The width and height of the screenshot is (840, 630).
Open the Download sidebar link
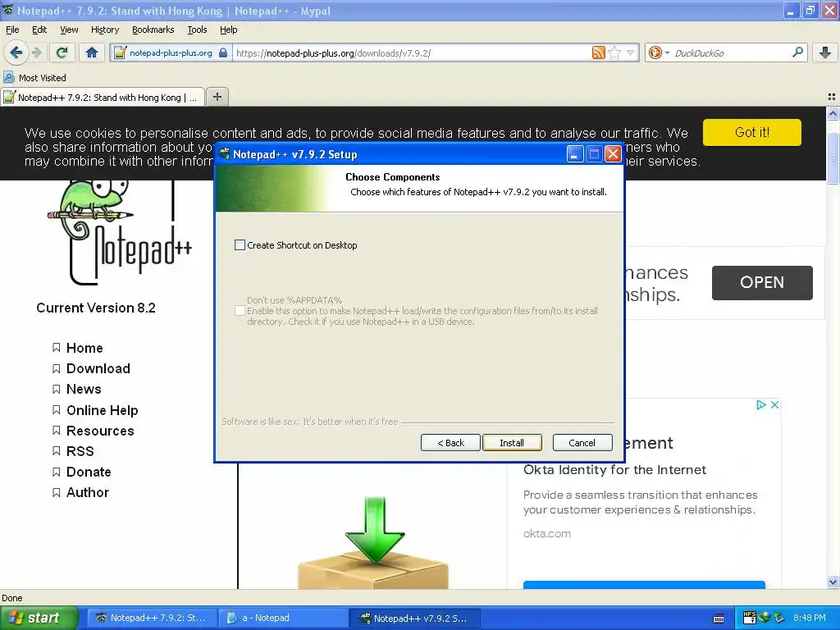[x=98, y=368]
